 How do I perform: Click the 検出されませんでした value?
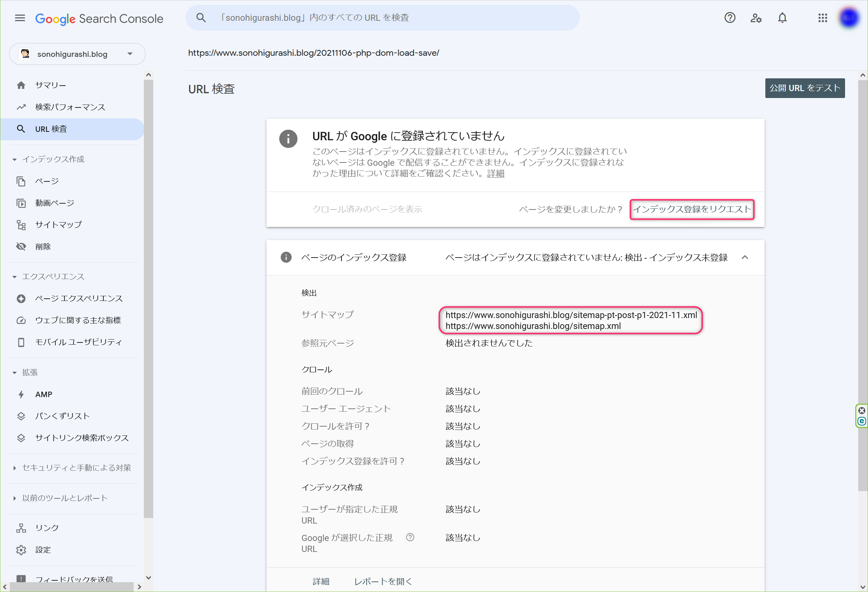click(489, 343)
